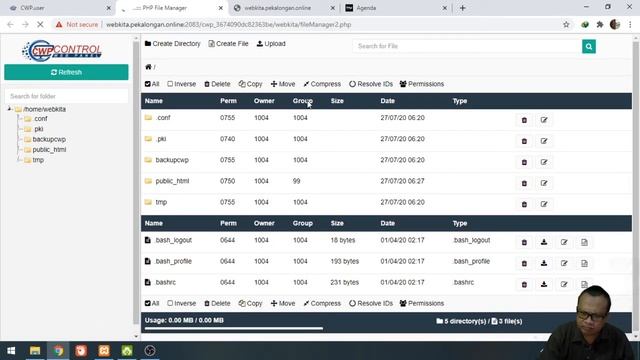
Task: Click edit icon in backupcwp row
Action: pyautogui.click(x=544, y=162)
